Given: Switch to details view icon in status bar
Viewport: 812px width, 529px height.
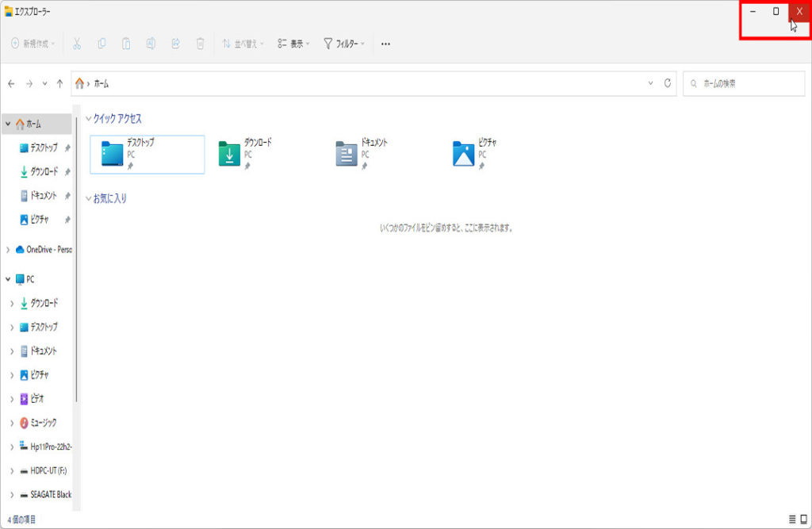Looking at the screenshot, I should pyautogui.click(x=791, y=519).
